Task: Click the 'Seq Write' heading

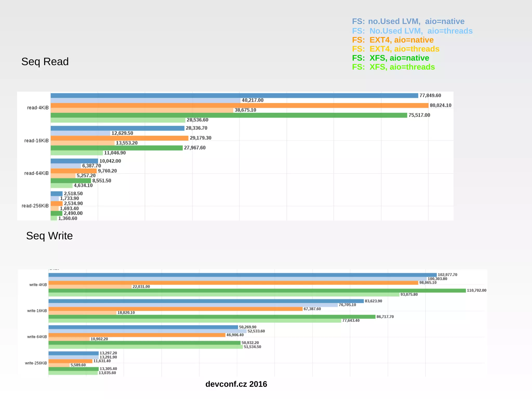Action: tap(49, 236)
